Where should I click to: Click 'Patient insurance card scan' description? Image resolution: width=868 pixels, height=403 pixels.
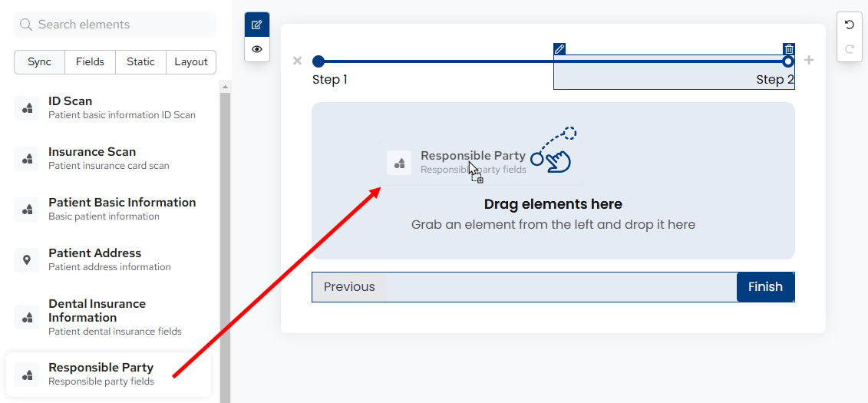109,166
